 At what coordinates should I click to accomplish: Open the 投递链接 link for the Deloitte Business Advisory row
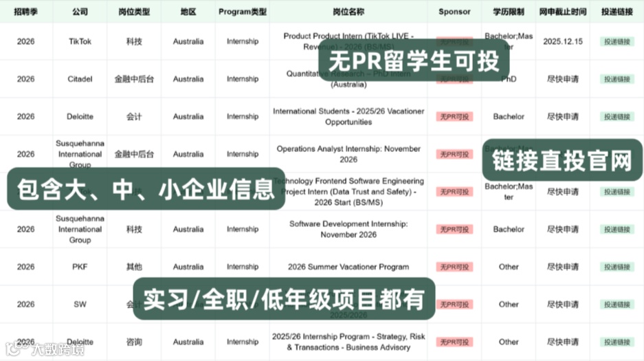pos(617,342)
